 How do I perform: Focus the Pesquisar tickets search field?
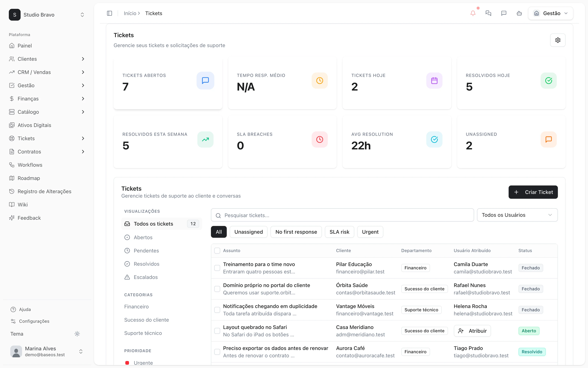(x=342, y=215)
